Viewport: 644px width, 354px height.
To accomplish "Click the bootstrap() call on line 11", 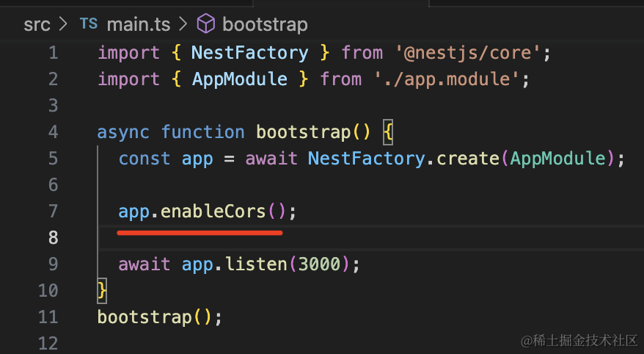I will 155,317.
